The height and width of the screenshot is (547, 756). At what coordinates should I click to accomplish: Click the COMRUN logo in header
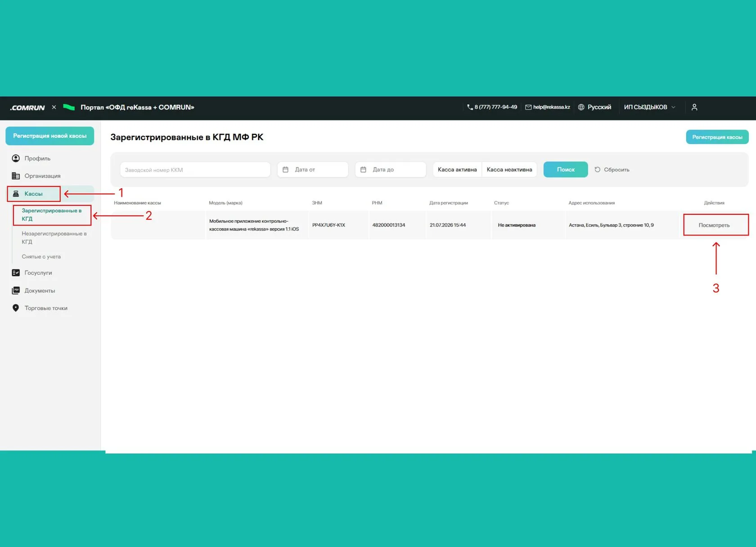27,108
